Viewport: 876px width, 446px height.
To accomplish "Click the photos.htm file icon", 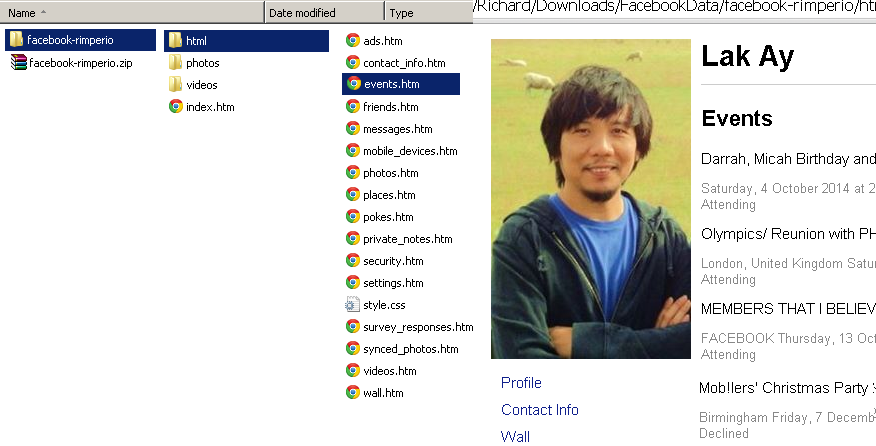I will pyautogui.click(x=353, y=172).
